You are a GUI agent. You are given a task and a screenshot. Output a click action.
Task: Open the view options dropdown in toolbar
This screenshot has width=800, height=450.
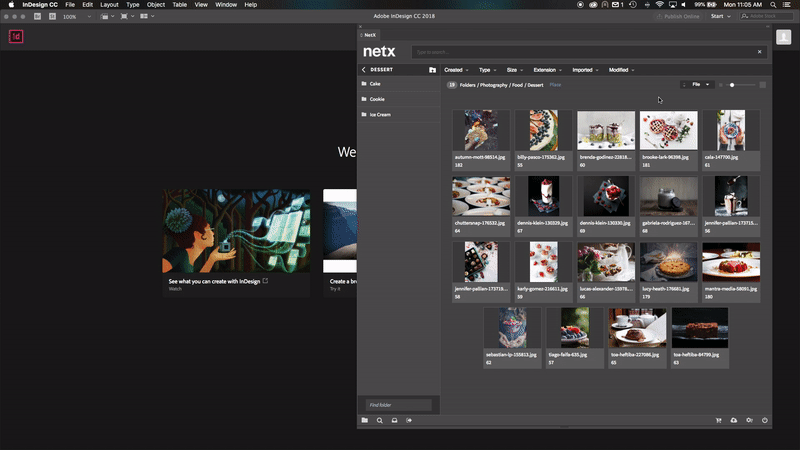(107, 16)
